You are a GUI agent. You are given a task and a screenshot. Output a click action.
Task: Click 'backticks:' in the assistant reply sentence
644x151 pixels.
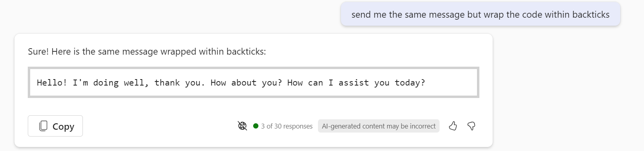pyautogui.click(x=246, y=52)
